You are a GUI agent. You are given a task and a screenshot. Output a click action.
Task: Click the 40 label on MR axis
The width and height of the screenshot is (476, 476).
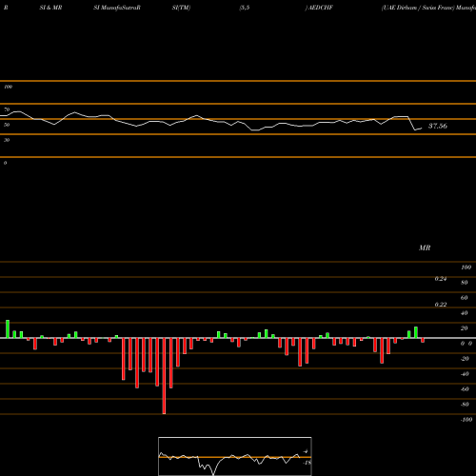(465, 313)
